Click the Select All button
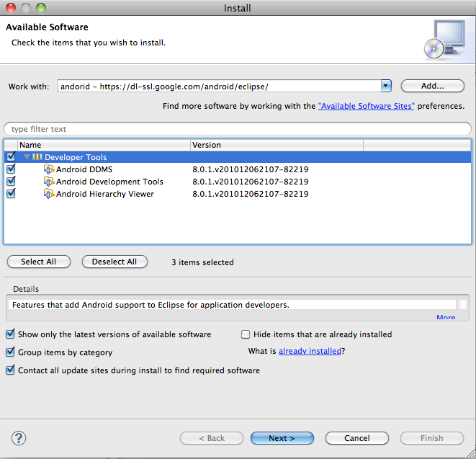The height and width of the screenshot is (459, 476). [x=39, y=262]
